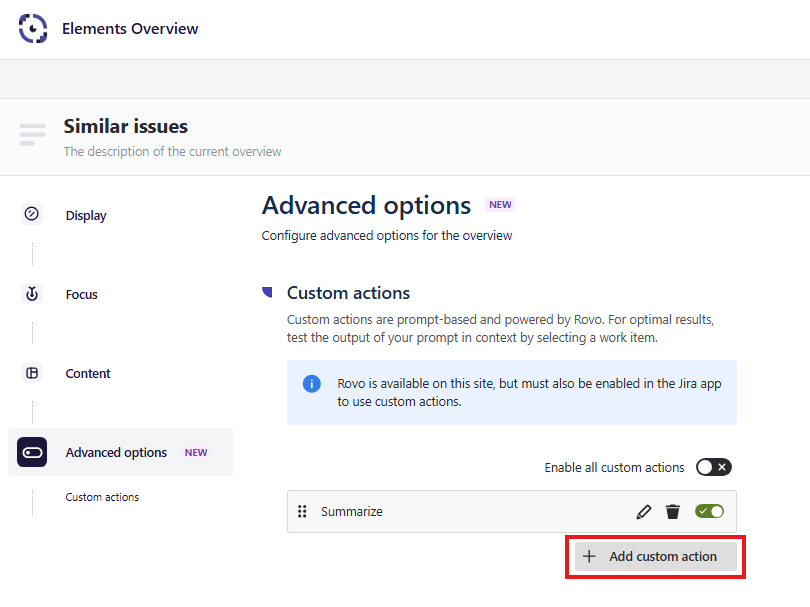Click the Advanced options sidebar icon
Viewport: 810px width, 607px height.
coord(32,452)
